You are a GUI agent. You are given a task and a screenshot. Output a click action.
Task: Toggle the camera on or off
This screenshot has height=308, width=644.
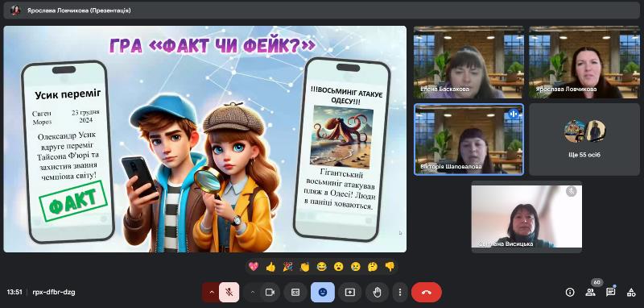(270, 293)
